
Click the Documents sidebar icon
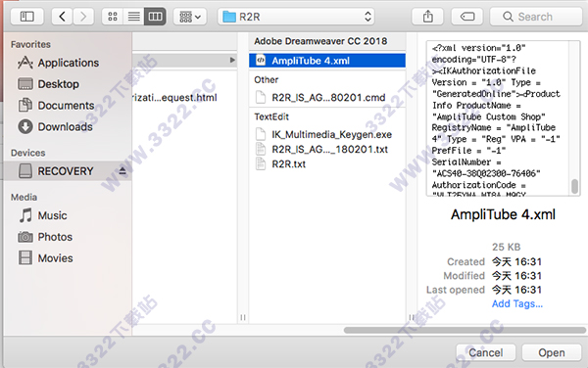[x=25, y=105]
